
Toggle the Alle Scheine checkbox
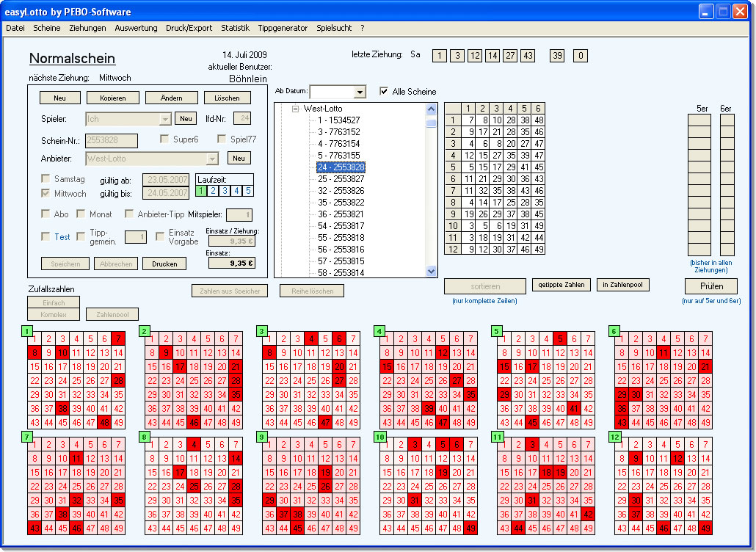pos(384,91)
